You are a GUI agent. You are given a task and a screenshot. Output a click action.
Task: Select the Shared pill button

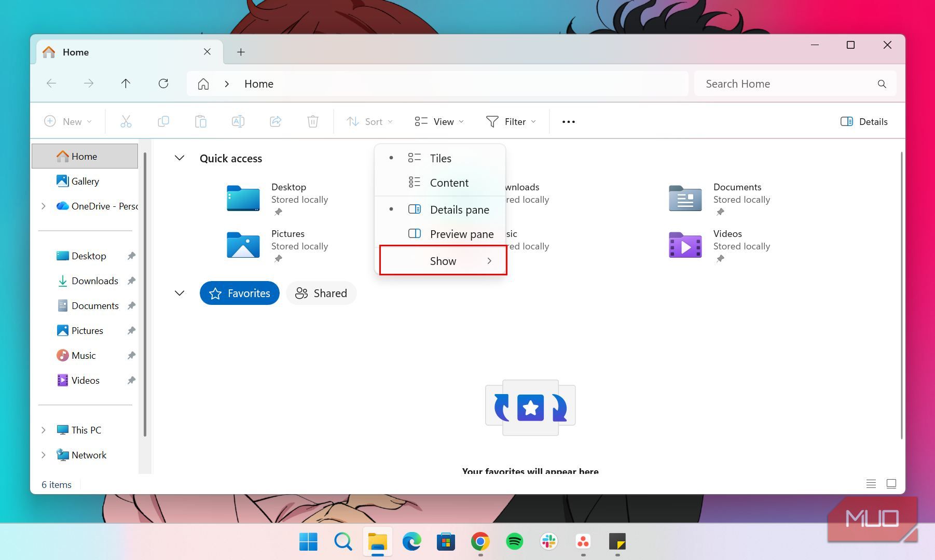pos(321,293)
